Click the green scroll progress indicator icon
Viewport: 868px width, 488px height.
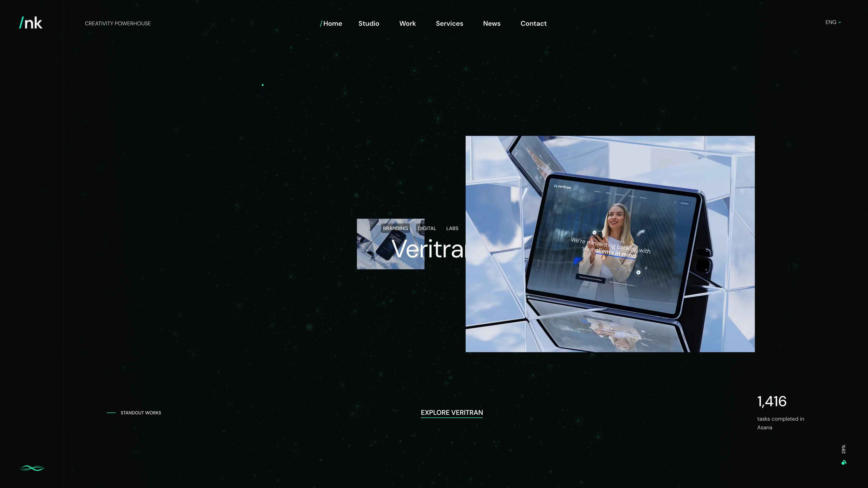(x=844, y=462)
